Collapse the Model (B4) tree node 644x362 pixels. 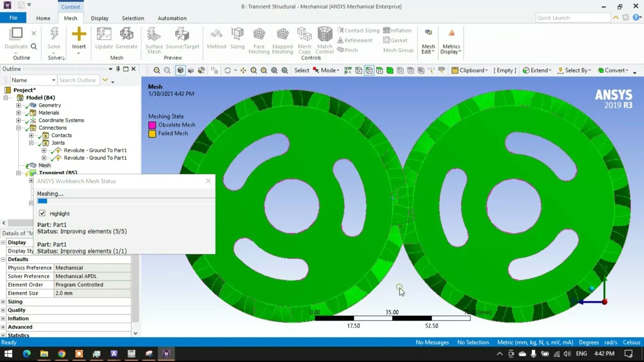pyautogui.click(x=6, y=98)
